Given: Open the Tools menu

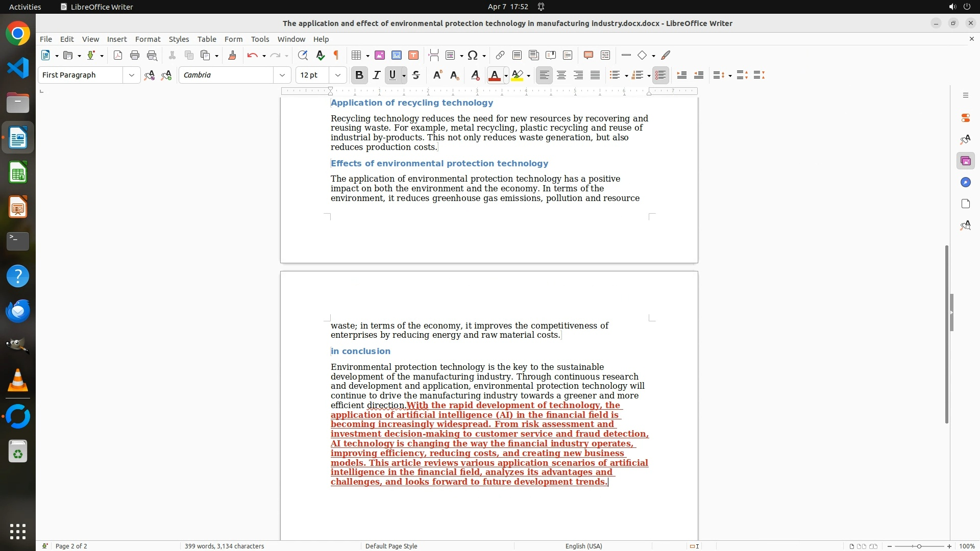Looking at the screenshot, I should coord(260,39).
